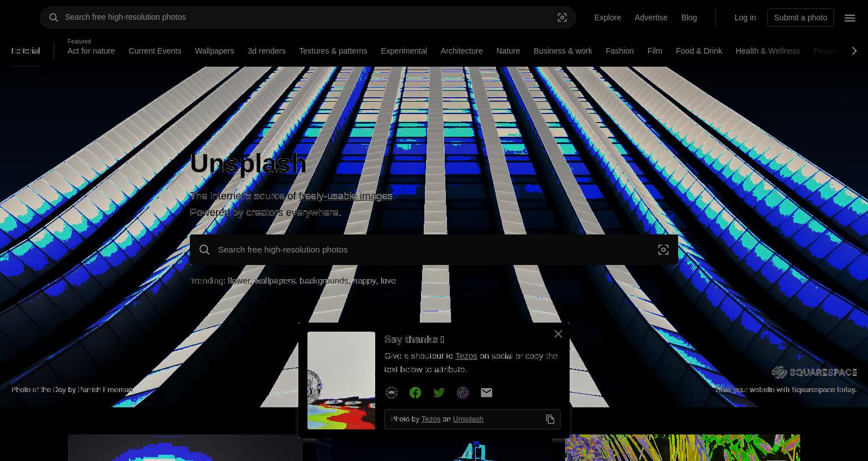Share on Facebook from the Say thanks popup
868x461 pixels.
415,393
